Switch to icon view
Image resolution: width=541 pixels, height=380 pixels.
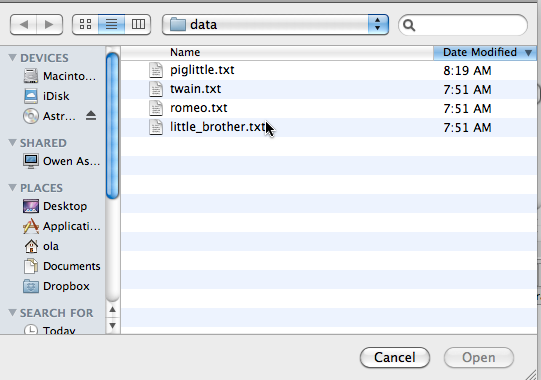[x=85, y=25]
